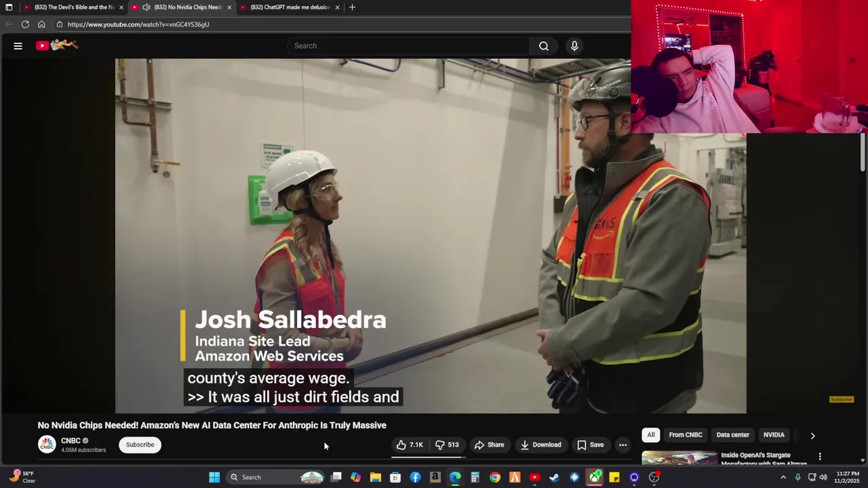The image size is (868, 488).
Task: Click the video title text
Action: [212, 426]
